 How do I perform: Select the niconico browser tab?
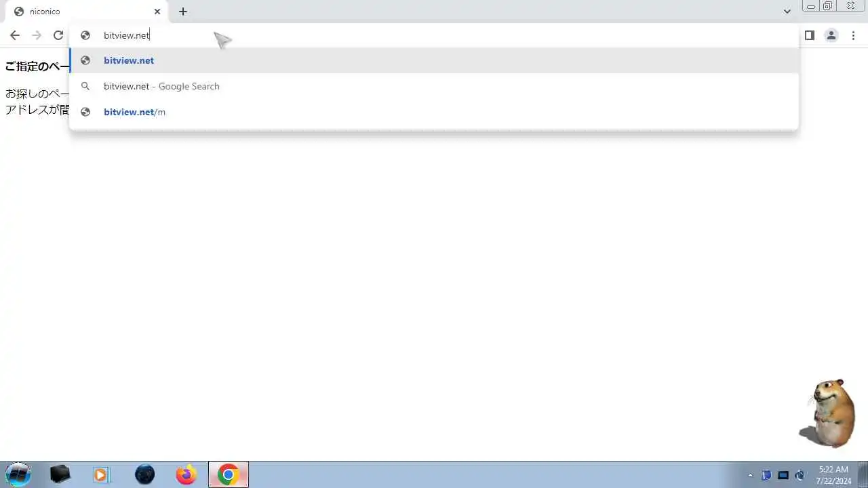point(85,12)
